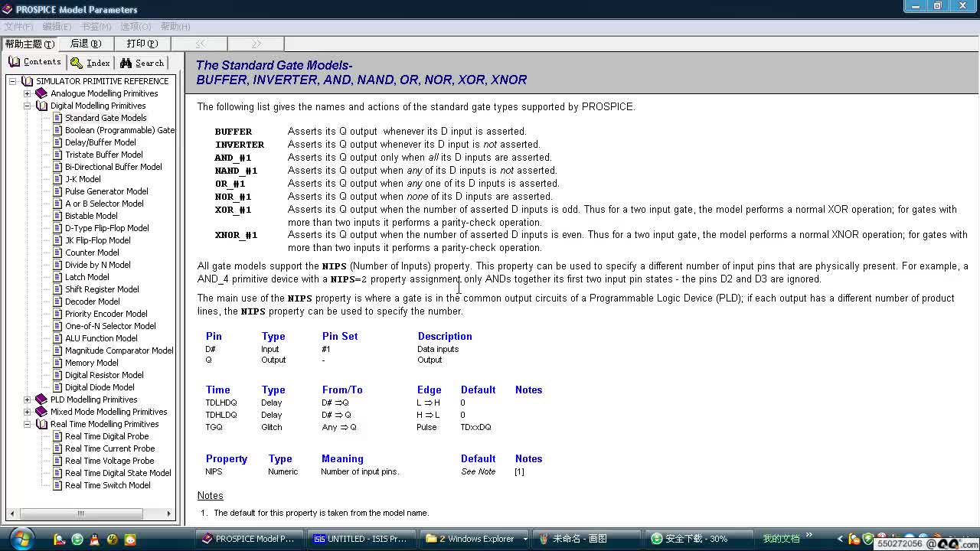Open the Windows Explorer taskbar group dropdown arrow
The height and width of the screenshot is (551, 980).
click(x=525, y=539)
